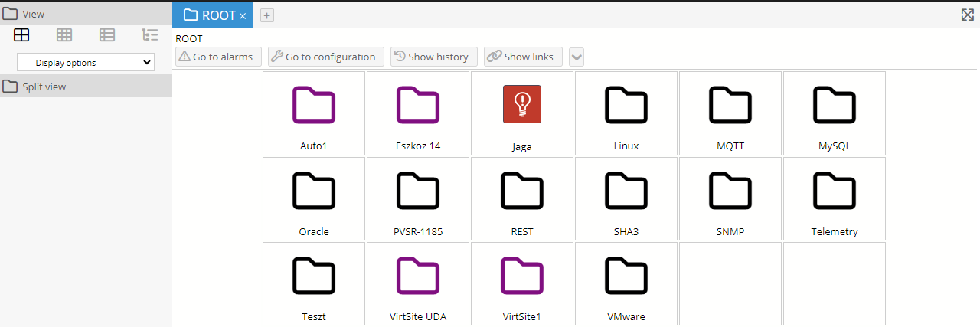Expand the extra actions chevron beside Show links

577,57
